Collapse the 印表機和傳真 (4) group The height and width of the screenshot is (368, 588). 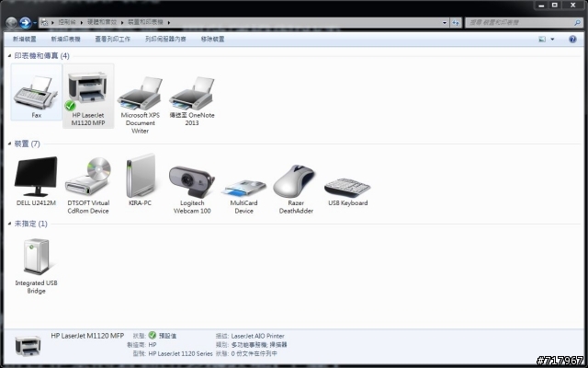click(10, 56)
